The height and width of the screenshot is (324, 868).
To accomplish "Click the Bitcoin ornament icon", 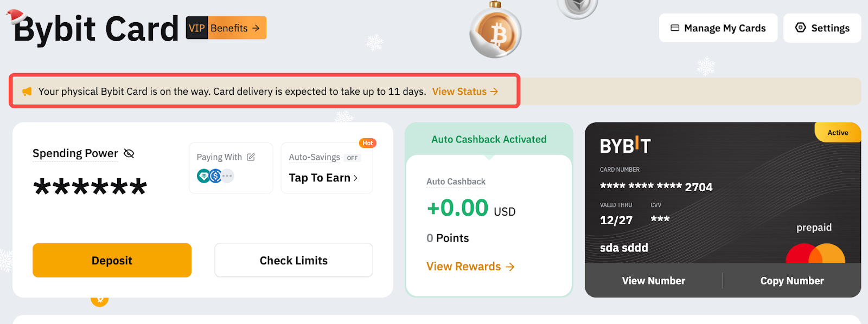I will pyautogui.click(x=495, y=34).
